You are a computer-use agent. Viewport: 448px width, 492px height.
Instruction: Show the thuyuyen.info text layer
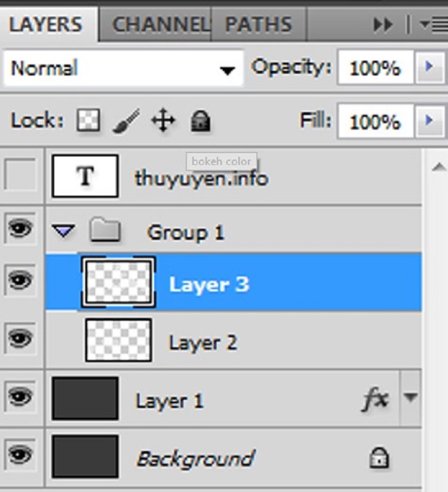click(20, 174)
